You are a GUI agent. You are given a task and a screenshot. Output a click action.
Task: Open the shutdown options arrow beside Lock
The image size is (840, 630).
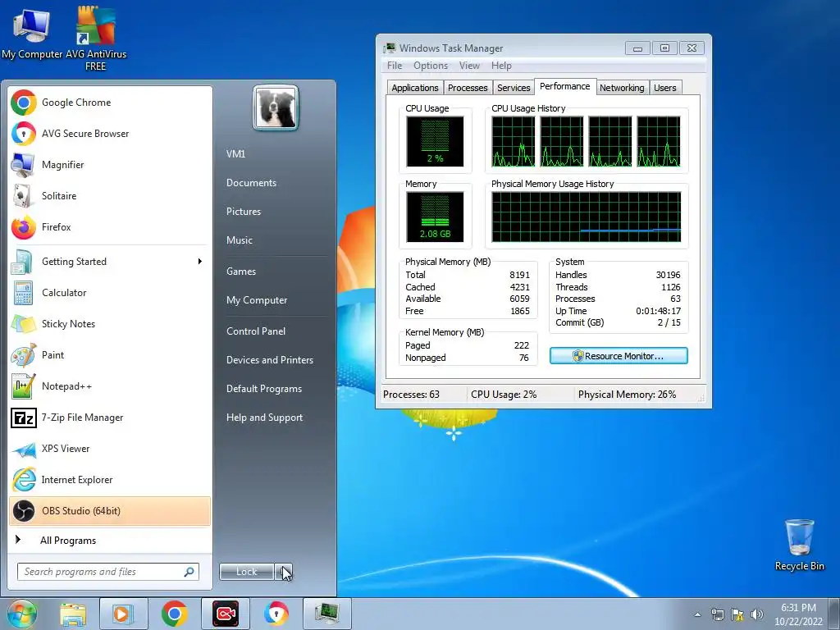tap(284, 572)
